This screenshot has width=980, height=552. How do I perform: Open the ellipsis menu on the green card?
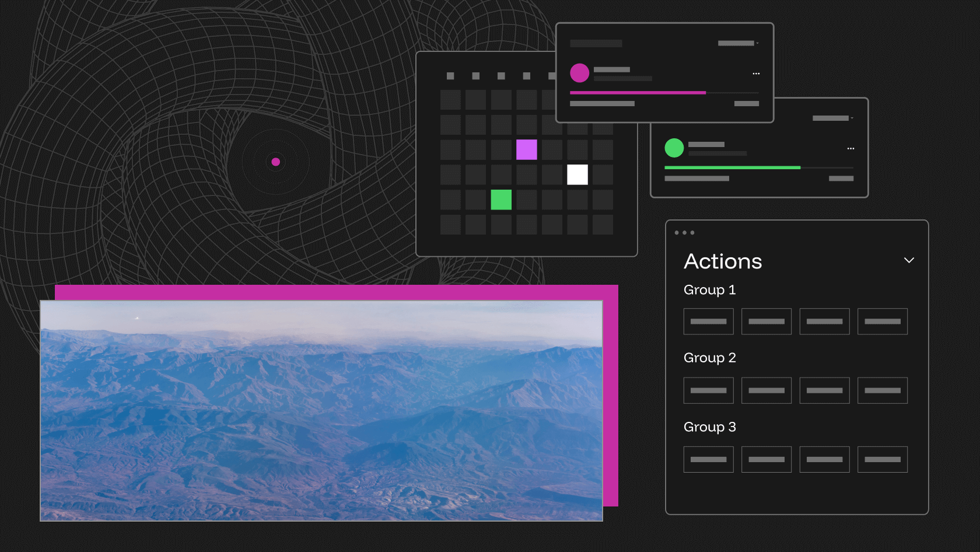[850, 149]
